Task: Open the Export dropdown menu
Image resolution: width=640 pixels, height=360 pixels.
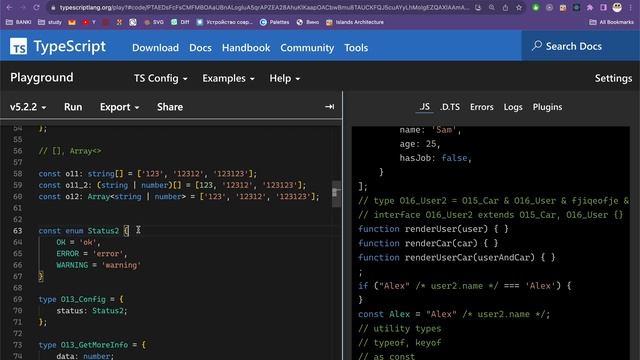Action: [120, 107]
